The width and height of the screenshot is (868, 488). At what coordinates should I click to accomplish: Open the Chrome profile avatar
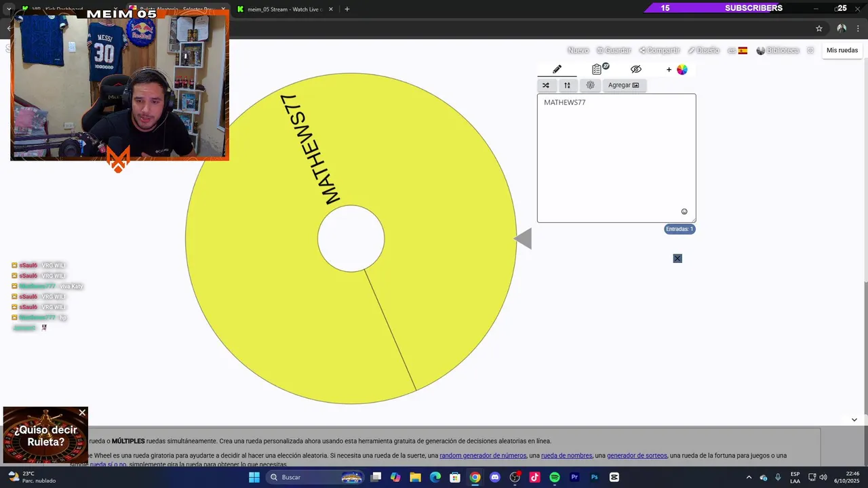pyautogui.click(x=842, y=28)
